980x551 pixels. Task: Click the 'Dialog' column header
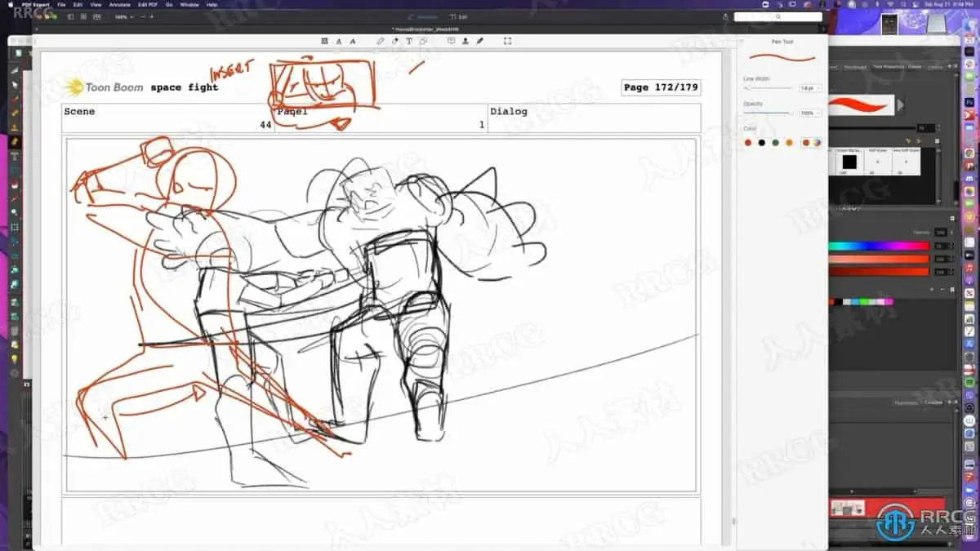509,111
